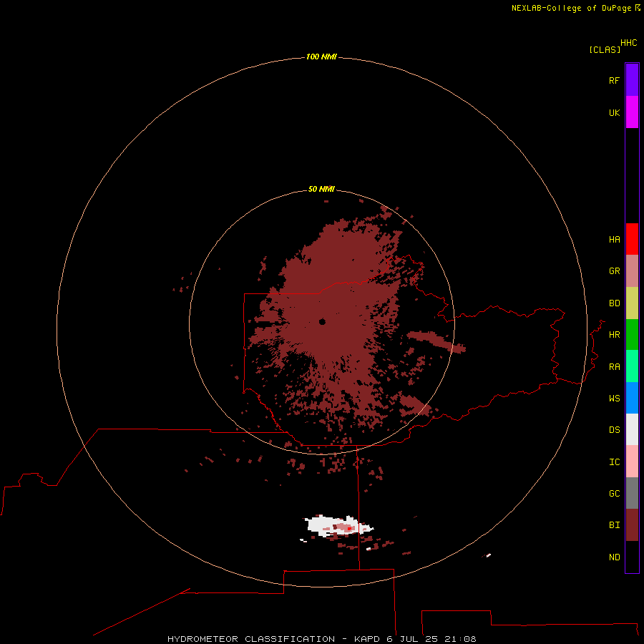Click the GR legend label
Viewport: 644px width, 644px height.
pyautogui.click(x=614, y=271)
